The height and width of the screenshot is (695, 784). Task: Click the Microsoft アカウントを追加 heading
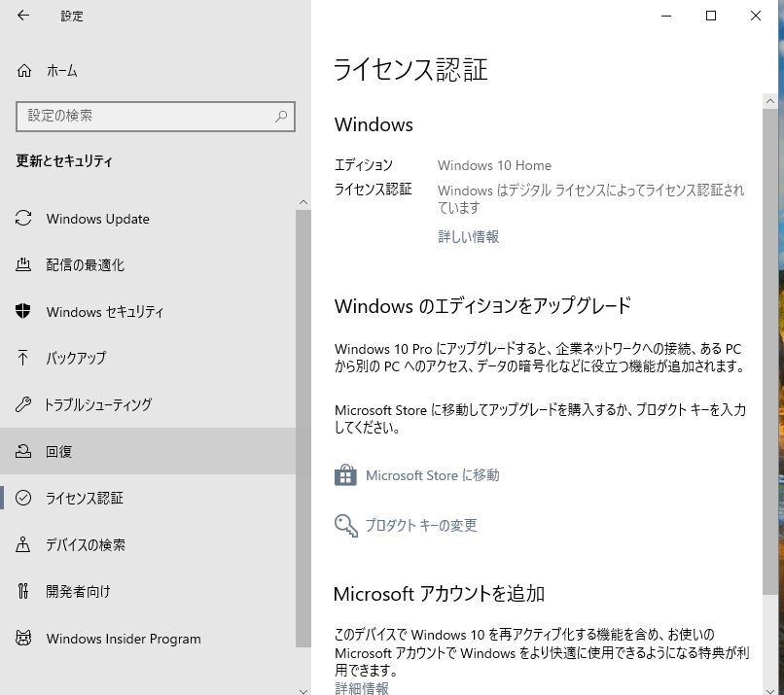439,594
